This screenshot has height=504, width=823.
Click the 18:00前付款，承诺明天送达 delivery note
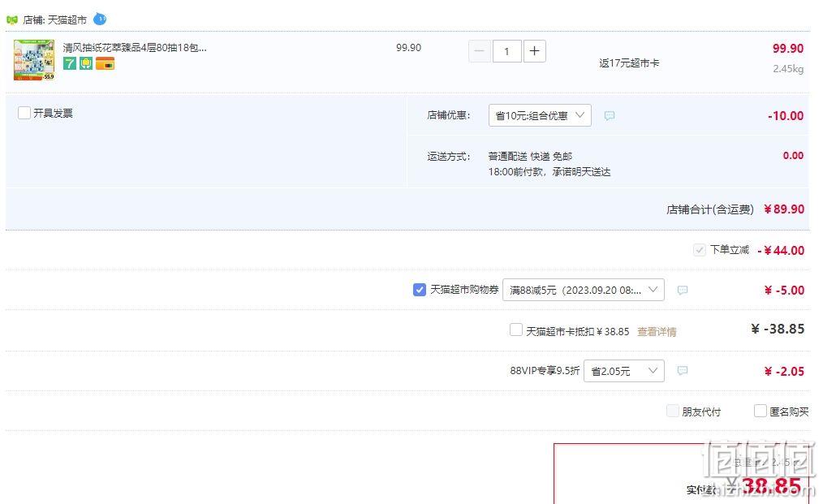[549, 172]
